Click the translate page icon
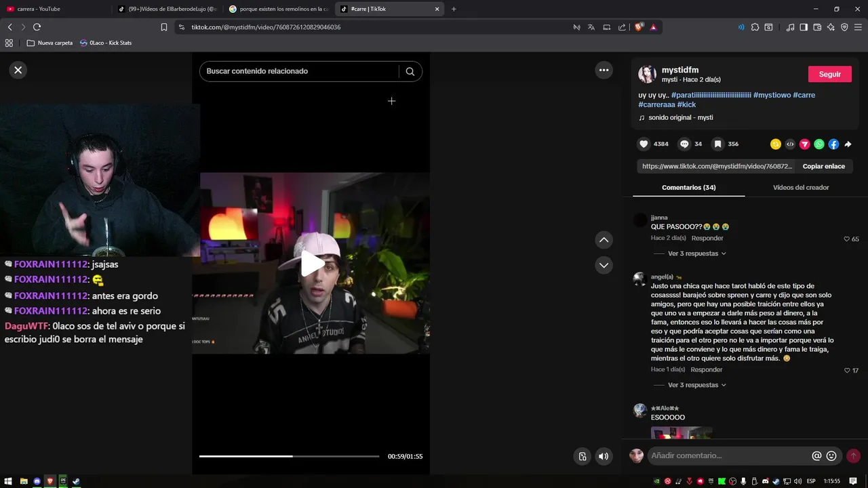 click(591, 27)
